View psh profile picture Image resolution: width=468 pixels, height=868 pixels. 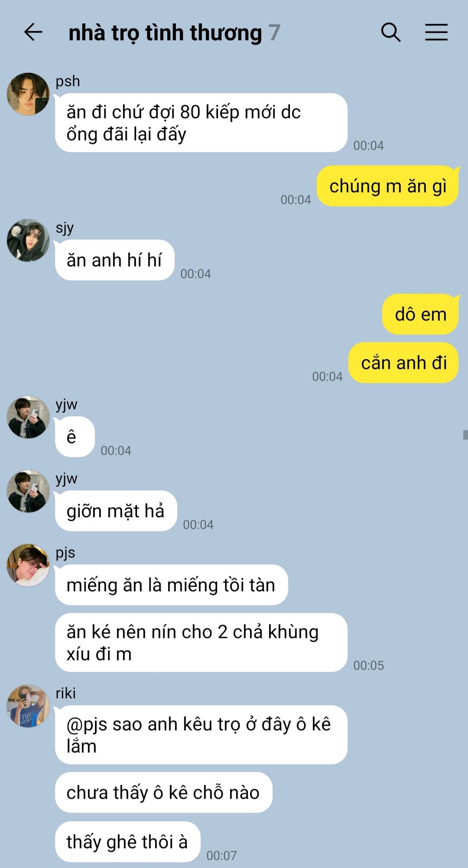pos(28,94)
